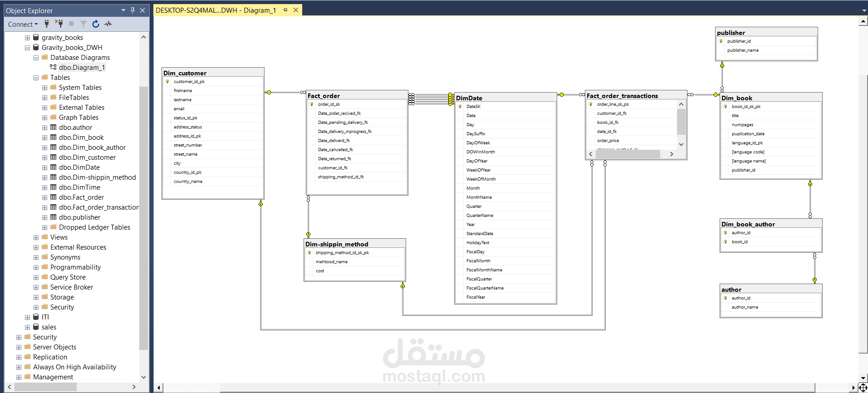Select the Dropped Ledger Tables folder
Screen dimensions: 868x393
(94, 227)
